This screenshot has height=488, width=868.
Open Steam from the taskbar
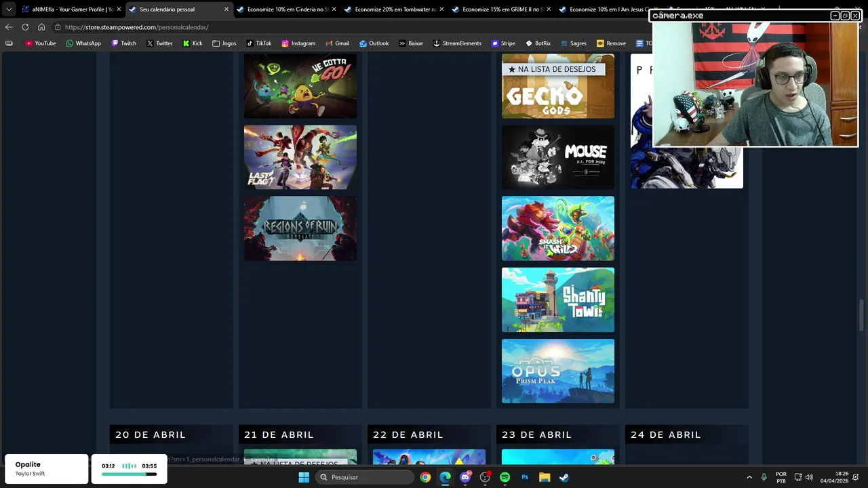(x=564, y=477)
